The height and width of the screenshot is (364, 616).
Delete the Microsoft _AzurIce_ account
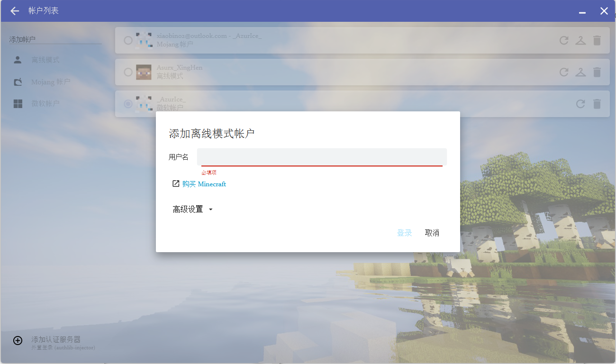[x=597, y=104]
